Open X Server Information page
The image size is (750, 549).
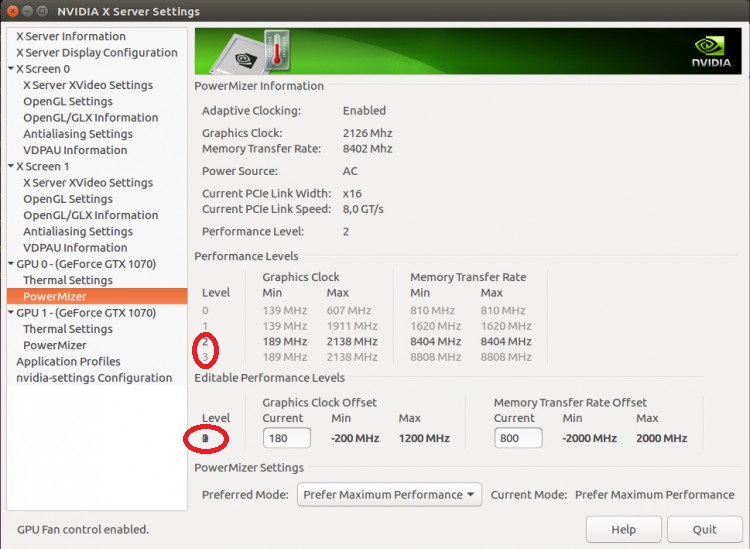point(71,36)
